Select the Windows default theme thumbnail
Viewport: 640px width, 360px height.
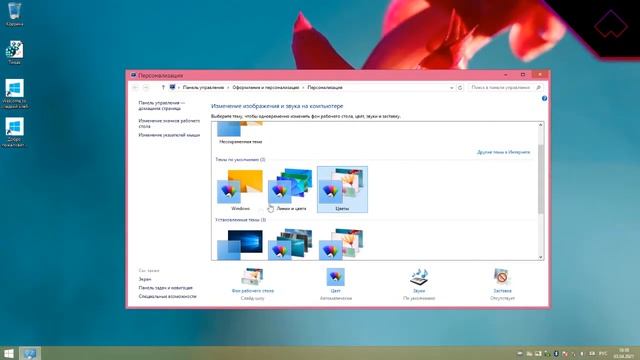click(240, 190)
